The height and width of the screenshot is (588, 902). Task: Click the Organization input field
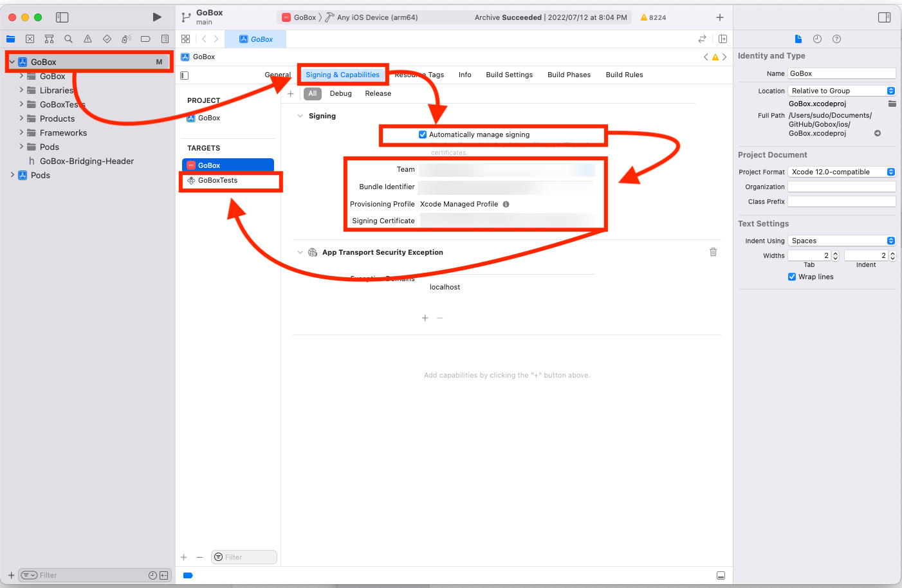[842, 187]
